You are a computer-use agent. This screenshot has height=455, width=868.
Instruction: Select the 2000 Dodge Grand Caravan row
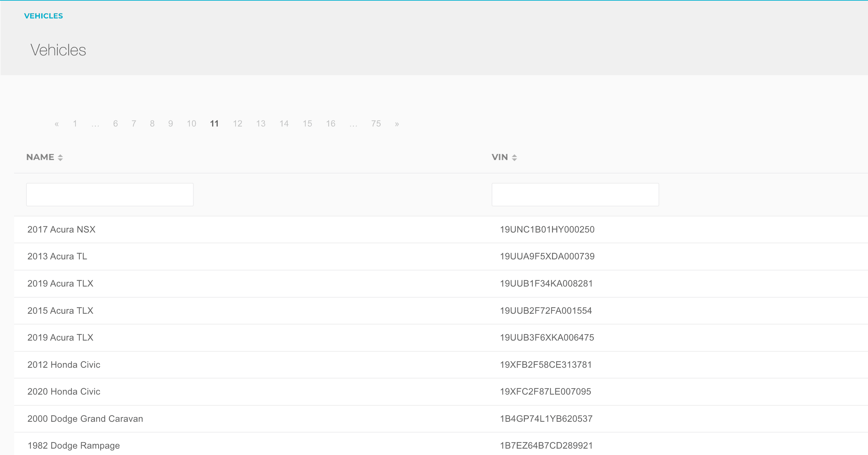[85, 418]
